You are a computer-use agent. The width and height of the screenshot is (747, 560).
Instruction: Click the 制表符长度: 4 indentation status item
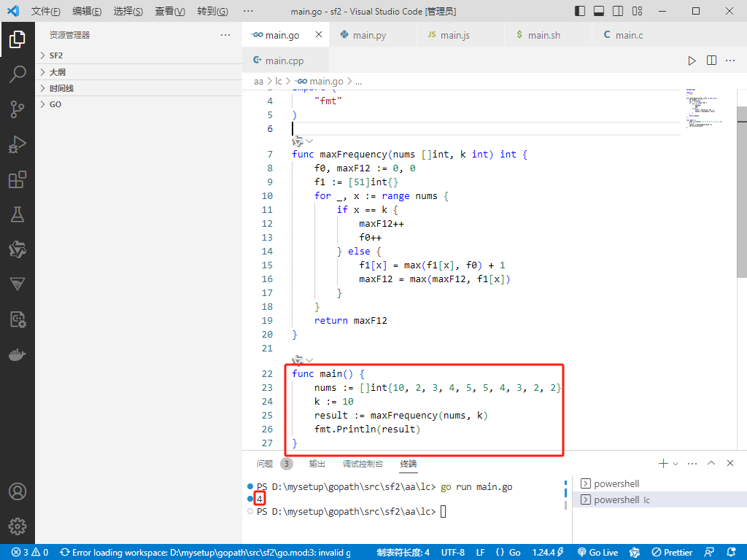[403, 553]
